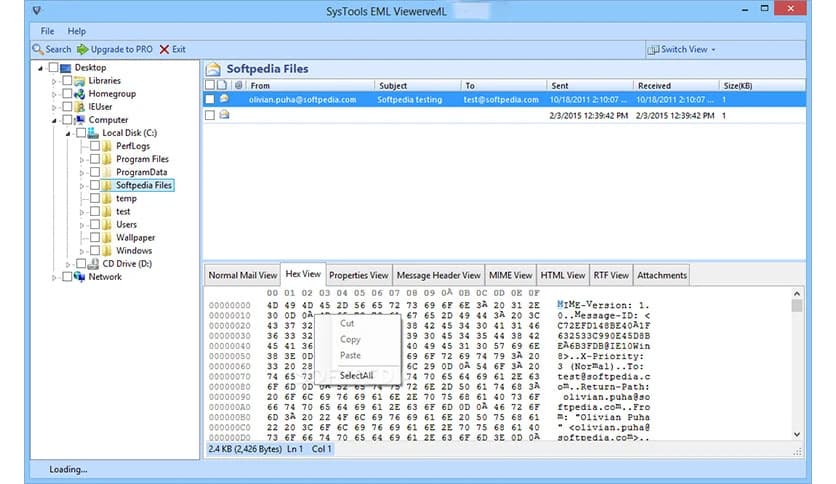Sort the email list by Received column
836x484 pixels.
click(676, 85)
